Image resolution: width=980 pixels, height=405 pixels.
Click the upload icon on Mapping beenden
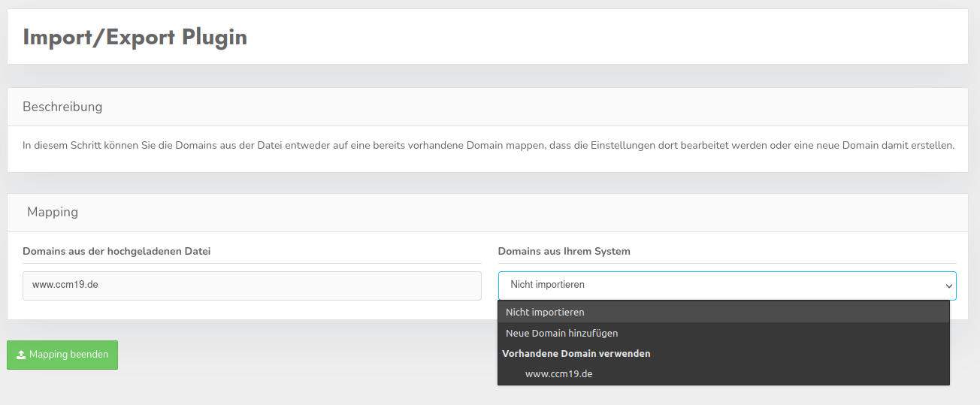coord(21,355)
